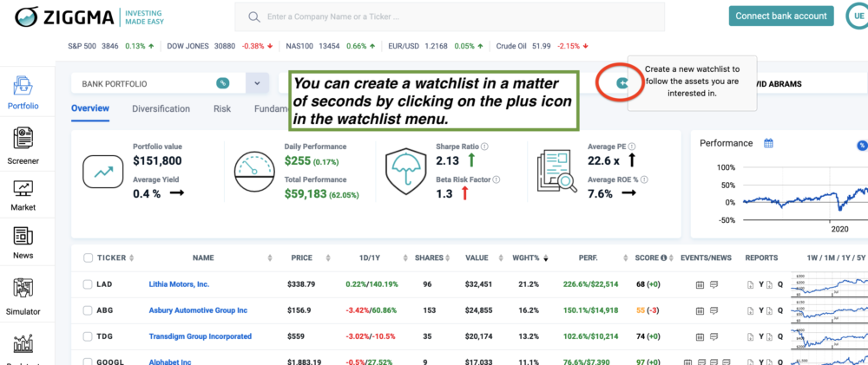The image size is (868, 365).
Task: Sort the table by TICKER column
Action: (x=132, y=258)
